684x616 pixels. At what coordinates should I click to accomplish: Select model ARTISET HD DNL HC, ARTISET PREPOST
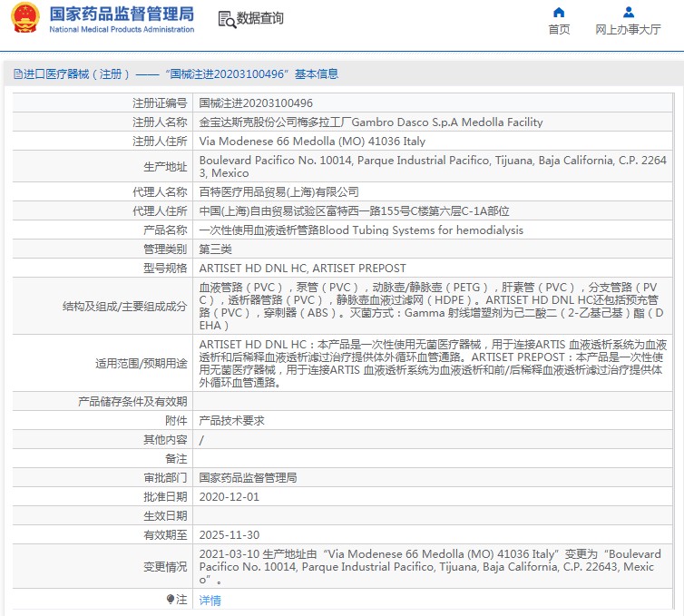(x=302, y=269)
